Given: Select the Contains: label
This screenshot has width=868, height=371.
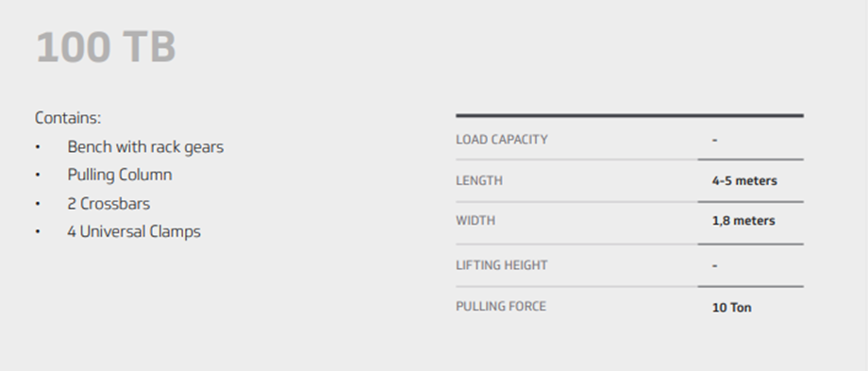Looking at the screenshot, I should (x=68, y=118).
